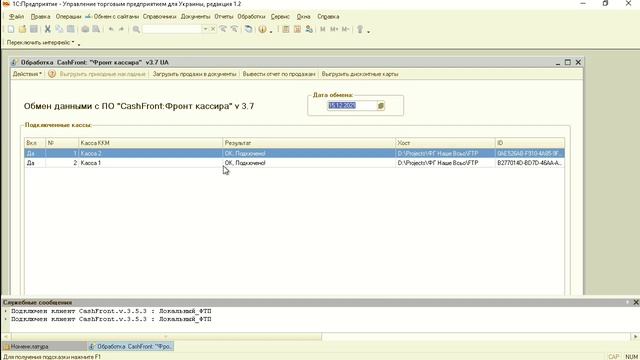Click the Касса 1 row's ID value B277014D

(529, 163)
